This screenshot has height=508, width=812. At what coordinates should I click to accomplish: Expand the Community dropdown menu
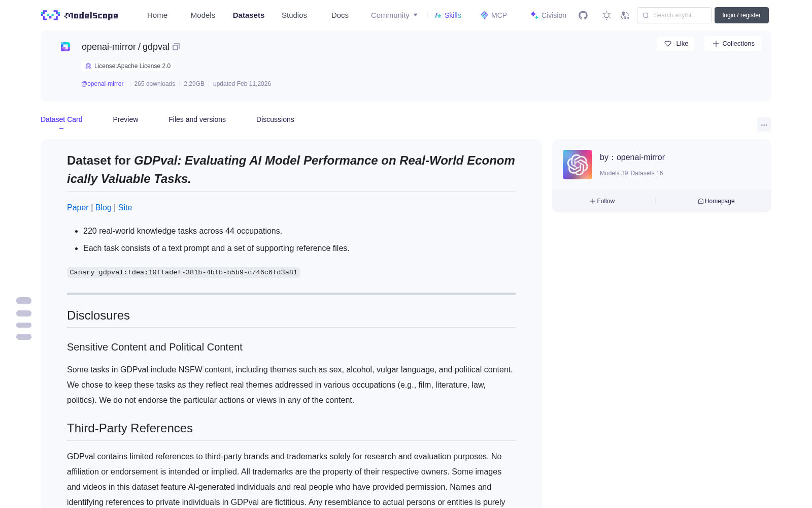click(394, 15)
